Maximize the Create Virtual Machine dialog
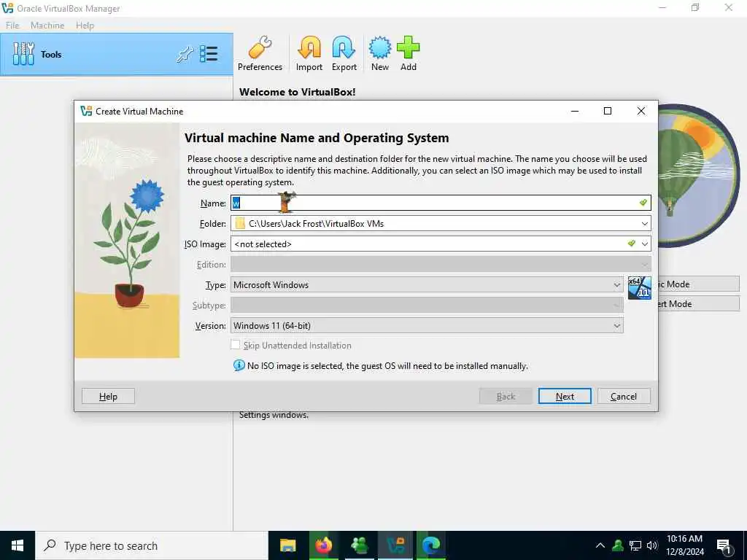The height and width of the screenshot is (560, 747). click(x=608, y=111)
